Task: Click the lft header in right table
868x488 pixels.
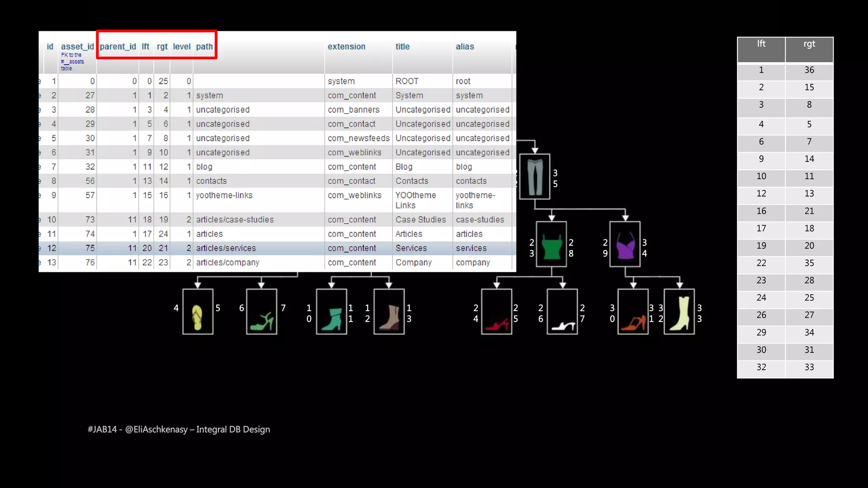Action: pos(761,44)
